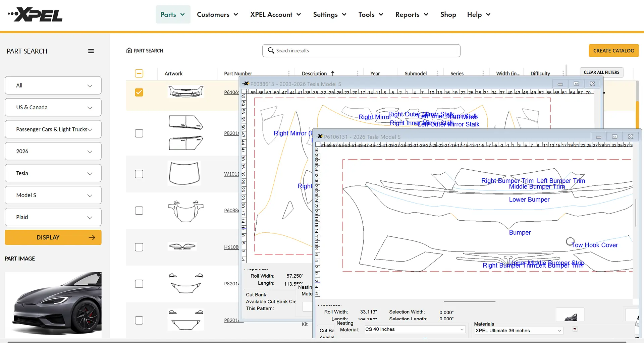Click the home icon next to PART SEARCH
The width and height of the screenshot is (644, 343).
click(129, 50)
